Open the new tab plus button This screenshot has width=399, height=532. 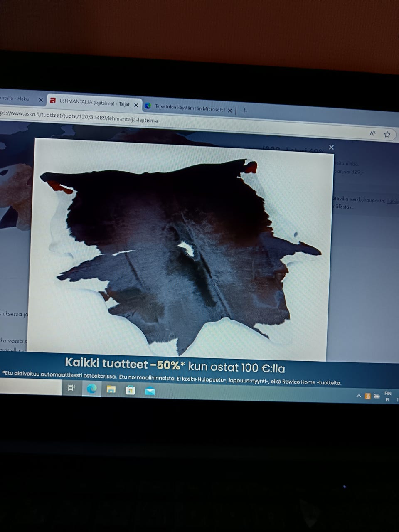(x=244, y=111)
